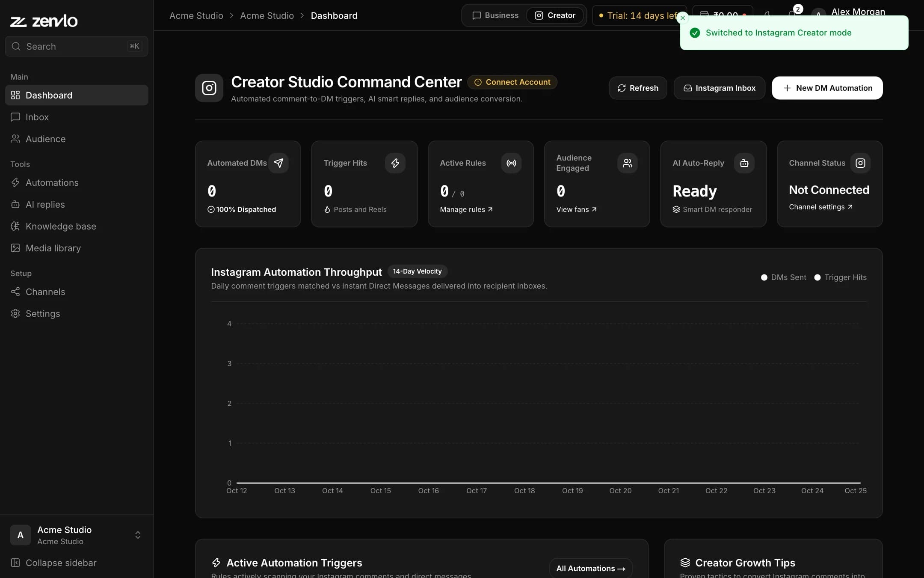Viewport: 924px width, 578px height.
Task: Select Creator mode toggle
Action: [x=555, y=15]
